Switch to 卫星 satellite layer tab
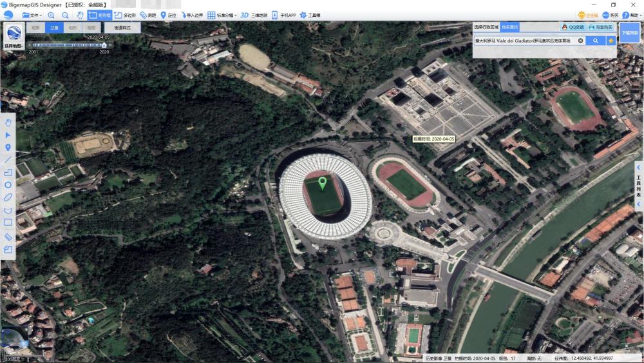 click(x=54, y=28)
